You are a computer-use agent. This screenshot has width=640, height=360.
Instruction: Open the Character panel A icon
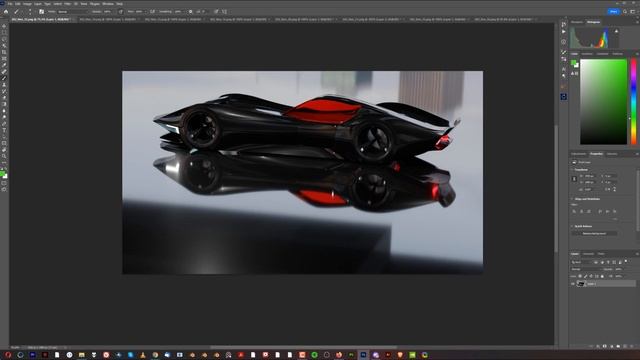click(564, 70)
